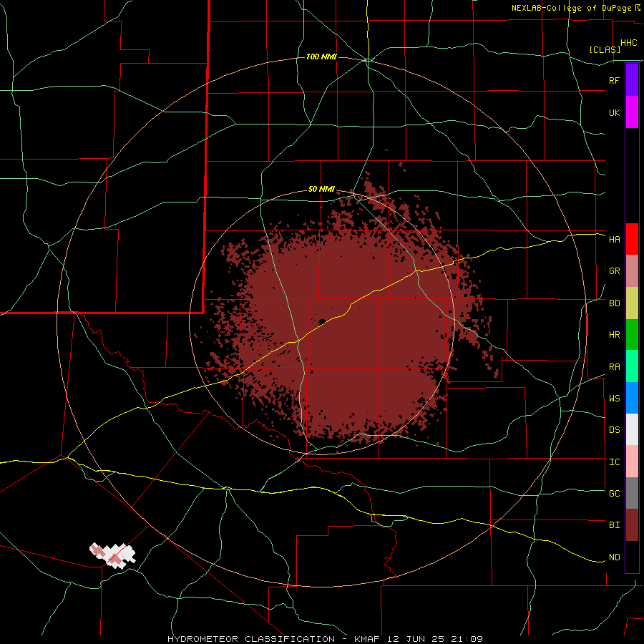The width and height of the screenshot is (644, 644).
Task: Click the GC gray legend swatch
Action: (x=632, y=493)
